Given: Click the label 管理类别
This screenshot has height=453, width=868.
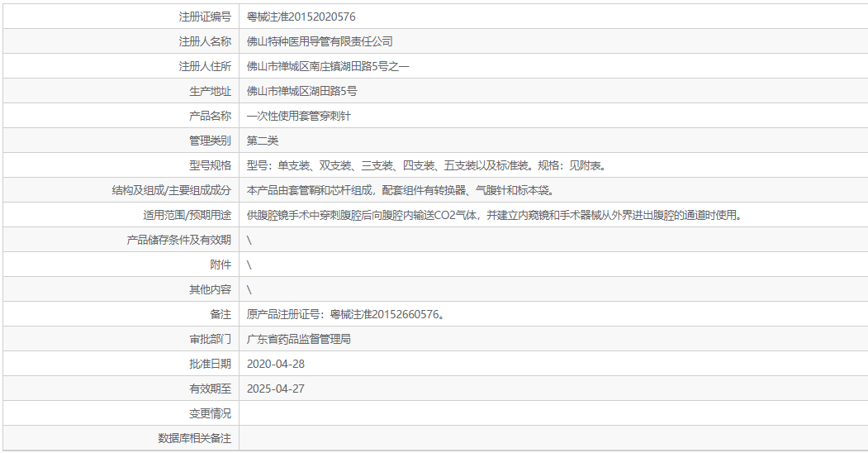Looking at the screenshot, I should tap(210, 141).
